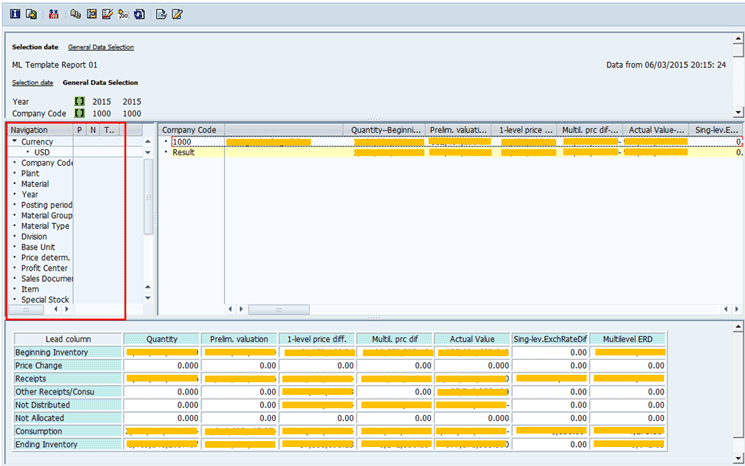745x466 pixels.
Task: Click the Sing-lev.ExchRateDif header in lower table
Action: pos(550,339)
